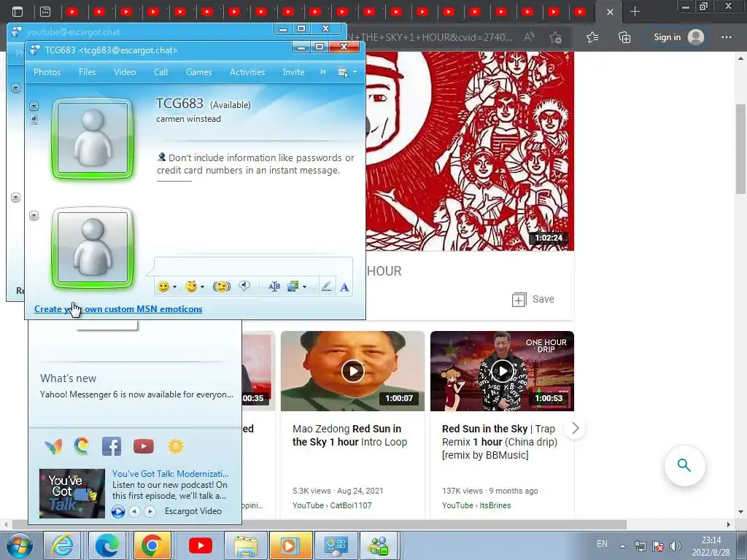The width and height of the screenshot is (747, 560).
Task: Click the floating search magnifier button
Action: tap(684, 465)
